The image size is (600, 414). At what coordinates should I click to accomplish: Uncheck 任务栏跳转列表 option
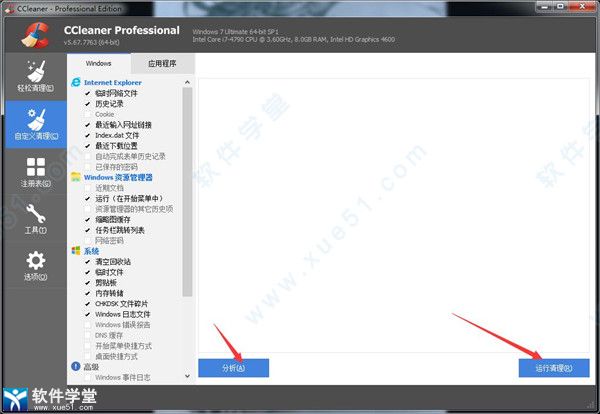(88, 230)
